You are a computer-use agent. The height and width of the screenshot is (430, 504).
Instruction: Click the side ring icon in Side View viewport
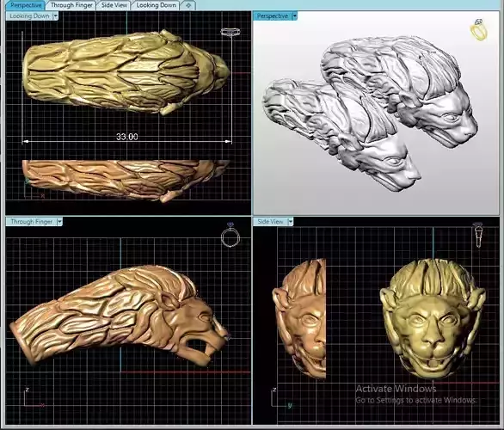tap(478, 235)
